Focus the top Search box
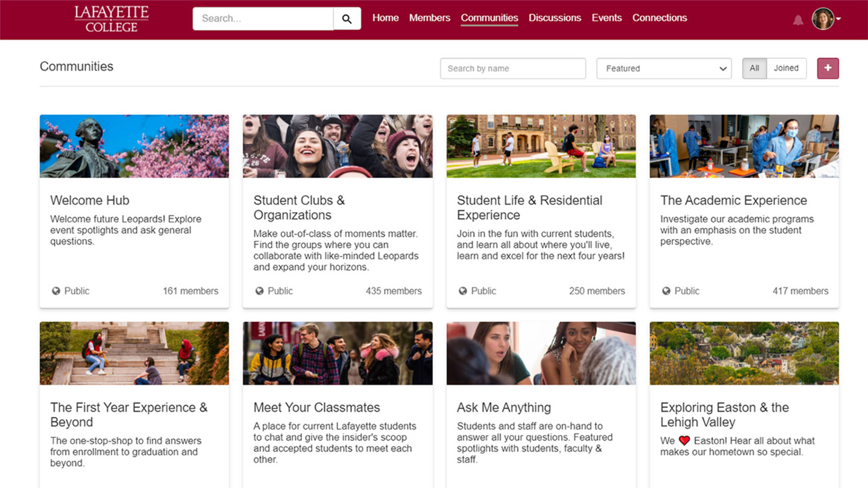This screenshot has height=488, width=868. pos(263,19)
